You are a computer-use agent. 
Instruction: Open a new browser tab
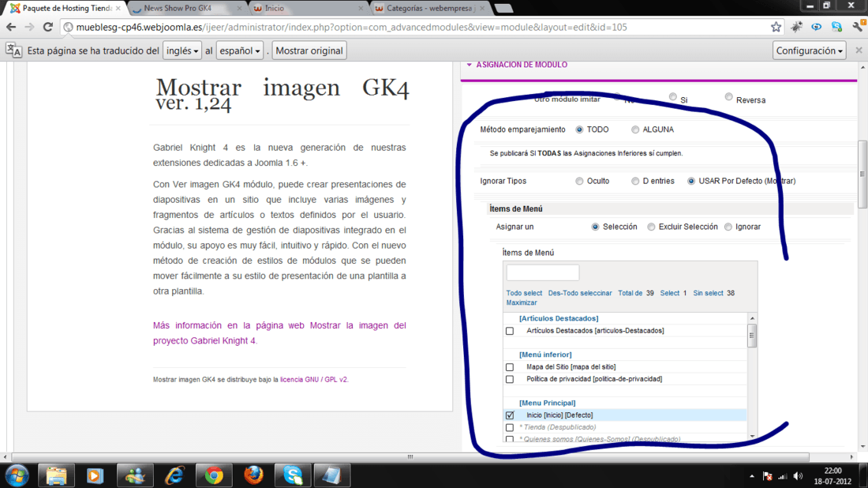pyautogui.click(x=503, y=9)
